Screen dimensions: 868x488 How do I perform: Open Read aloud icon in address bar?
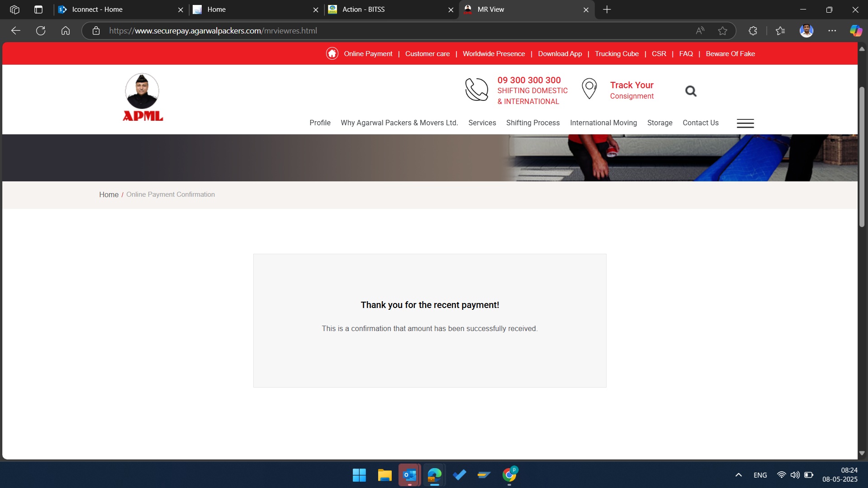[x=700, y=31]
